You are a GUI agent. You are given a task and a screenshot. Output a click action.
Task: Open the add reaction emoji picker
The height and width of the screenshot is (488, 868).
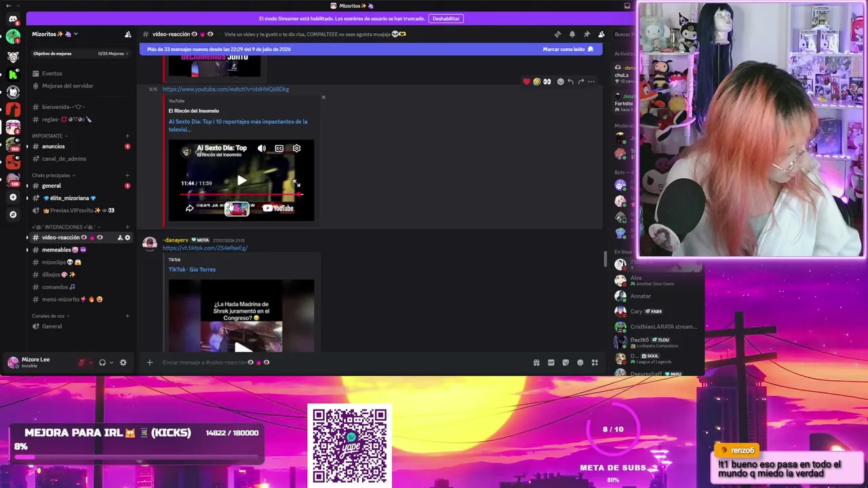click(x=560, y=81)
